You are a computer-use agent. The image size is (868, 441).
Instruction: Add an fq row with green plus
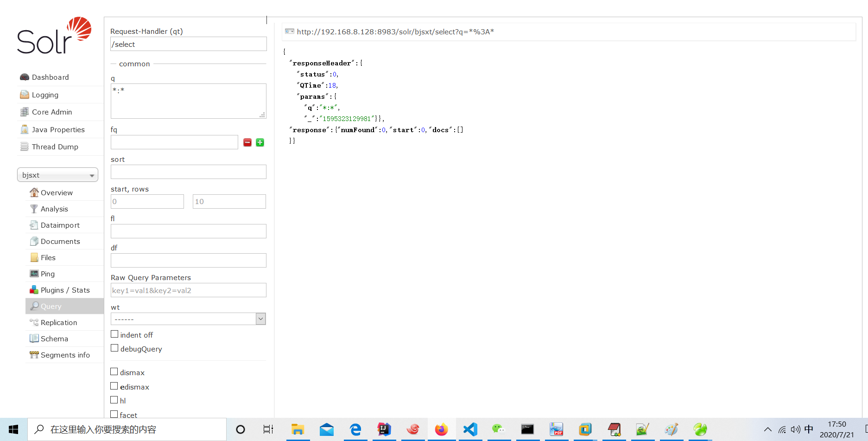(260, 142)
